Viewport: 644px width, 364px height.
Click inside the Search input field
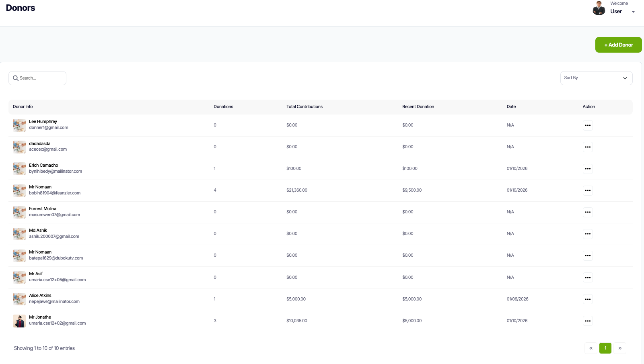[40, 78]
